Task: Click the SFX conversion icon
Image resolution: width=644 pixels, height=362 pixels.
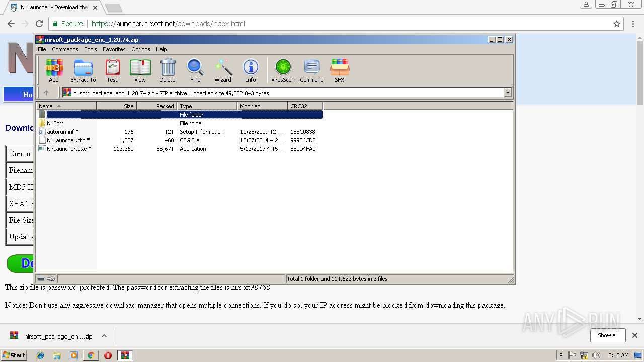Action: 340,70
